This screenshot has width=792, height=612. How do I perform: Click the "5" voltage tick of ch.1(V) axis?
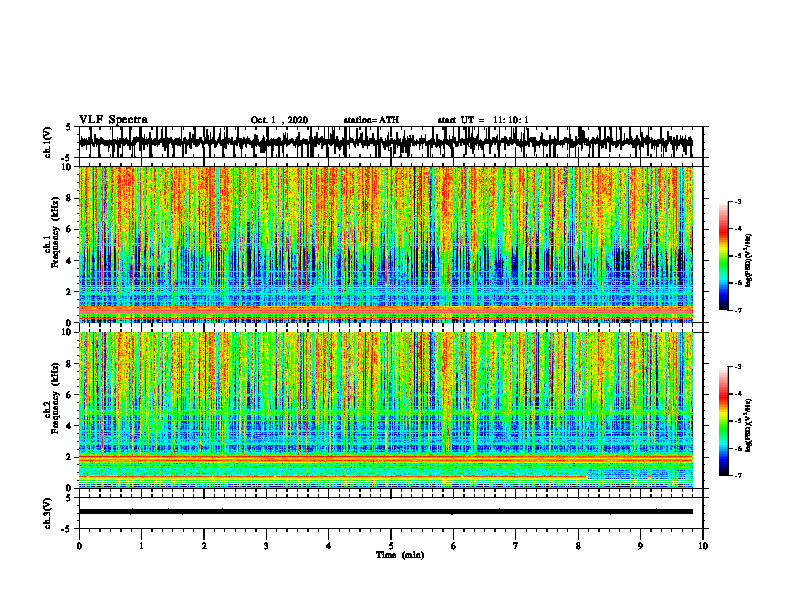tap(69, 128)
